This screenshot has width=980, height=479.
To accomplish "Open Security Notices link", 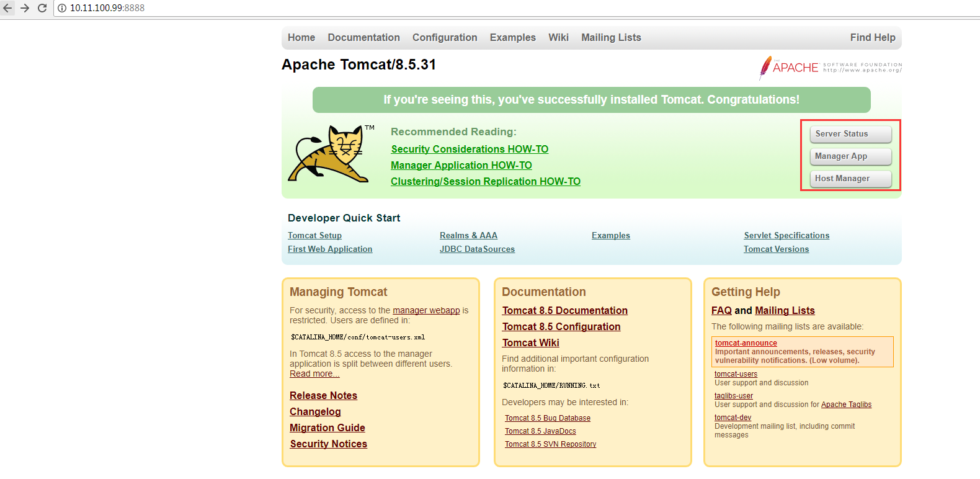I will [x=328, y=444].
